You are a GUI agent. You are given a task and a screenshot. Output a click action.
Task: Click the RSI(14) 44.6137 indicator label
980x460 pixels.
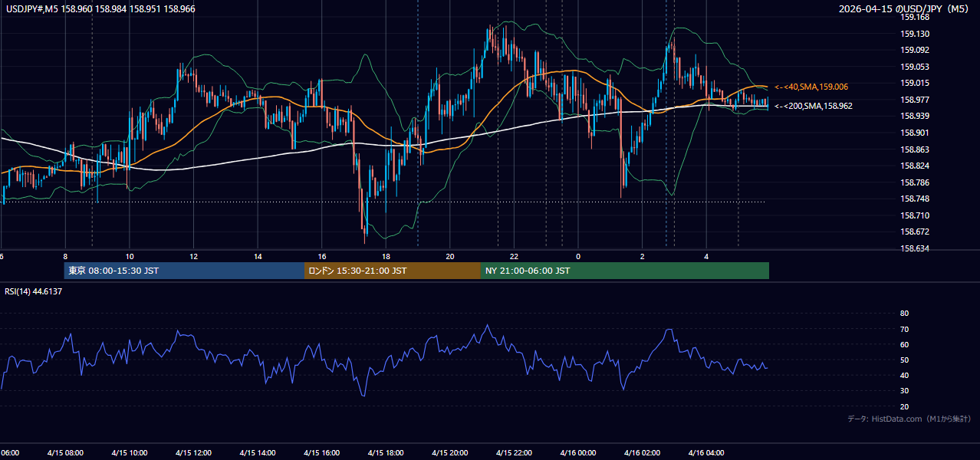[34, 291]
